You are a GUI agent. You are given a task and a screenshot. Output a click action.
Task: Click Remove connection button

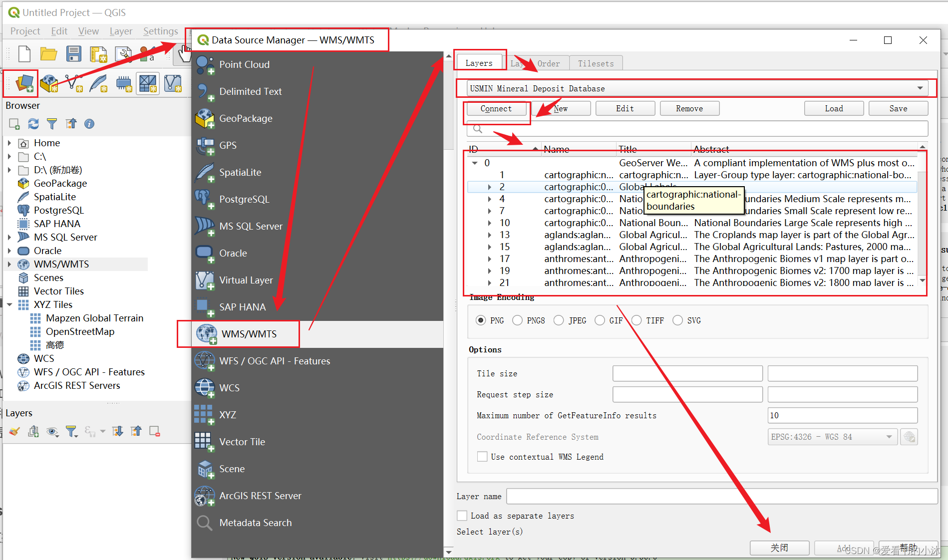tap(689, 108)
